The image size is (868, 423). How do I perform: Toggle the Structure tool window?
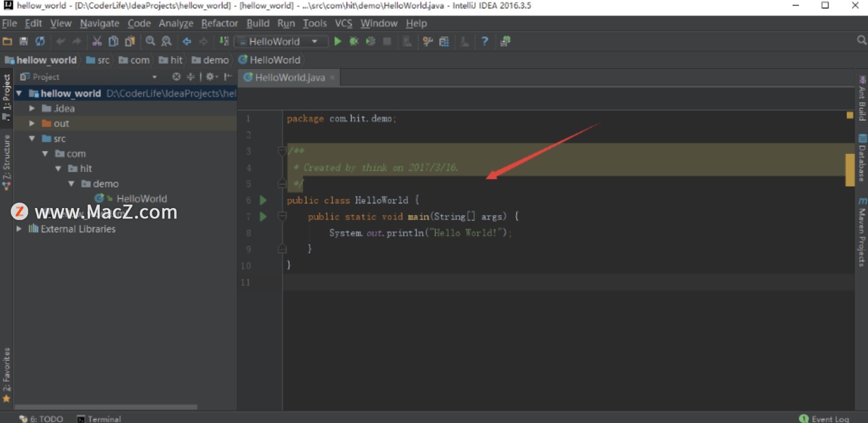[x=6, y=162]
